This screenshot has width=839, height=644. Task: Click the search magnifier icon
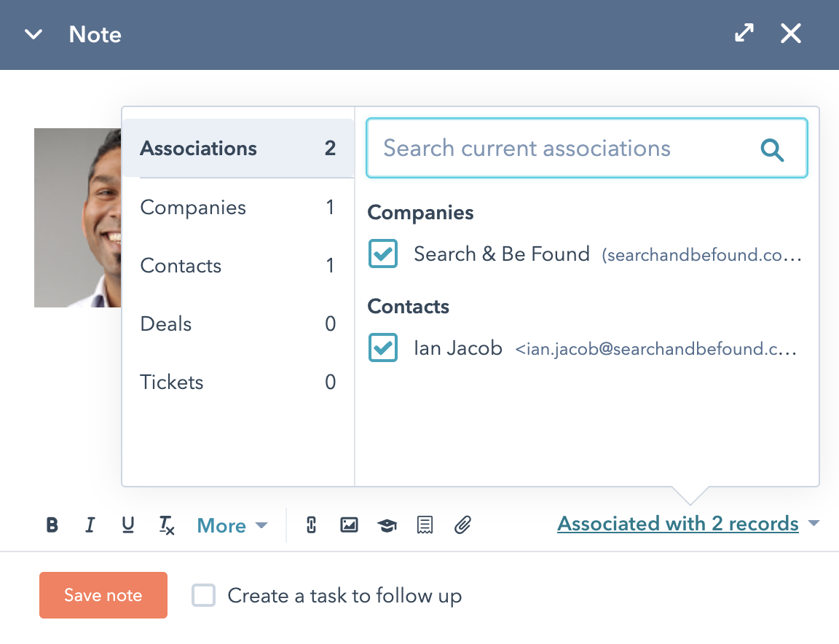[x=772, y=149]
